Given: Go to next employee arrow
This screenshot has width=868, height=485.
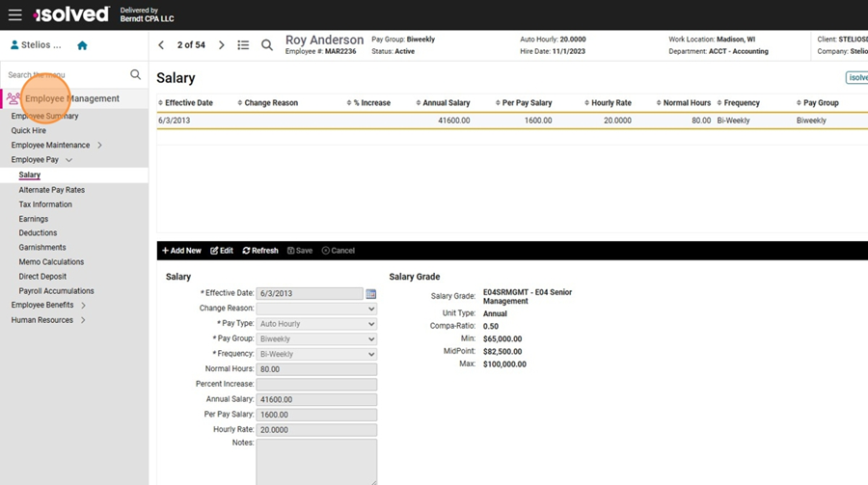Looking at the screenshot, I should coord(222,45).
